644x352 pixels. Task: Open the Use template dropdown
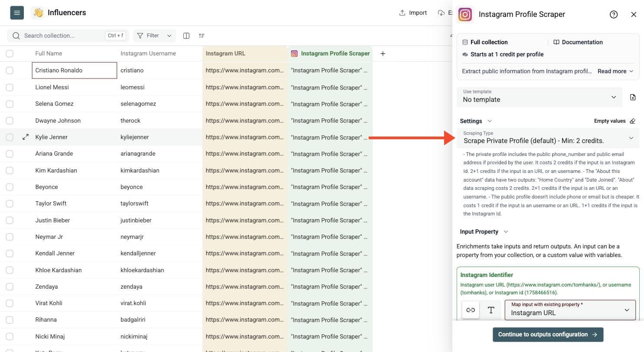click(x=539, y=97)
